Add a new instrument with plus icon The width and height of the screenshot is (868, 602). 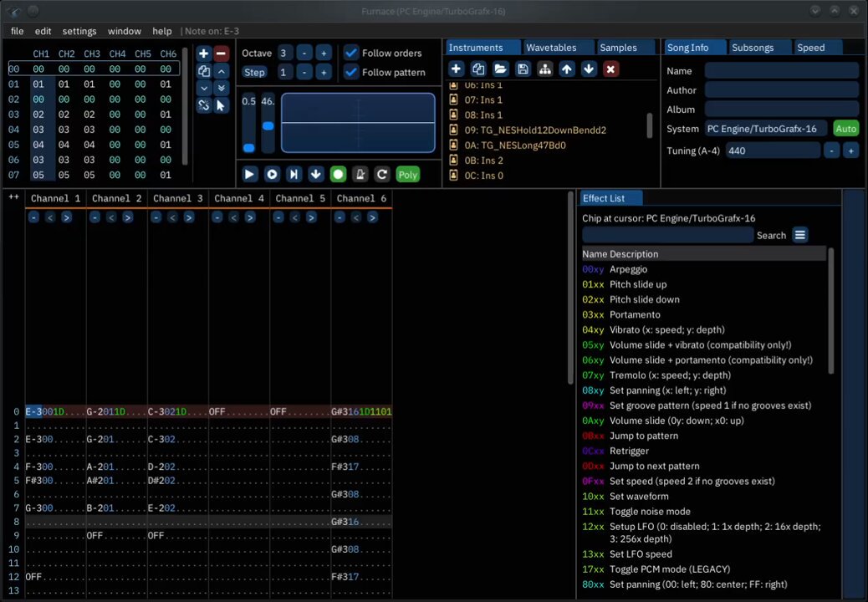pos(456,69)
